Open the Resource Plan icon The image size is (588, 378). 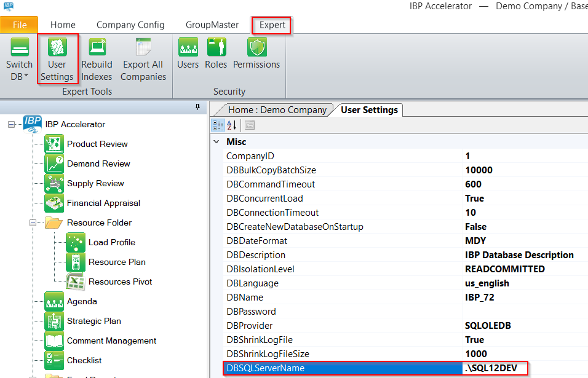tap(76, 262)
